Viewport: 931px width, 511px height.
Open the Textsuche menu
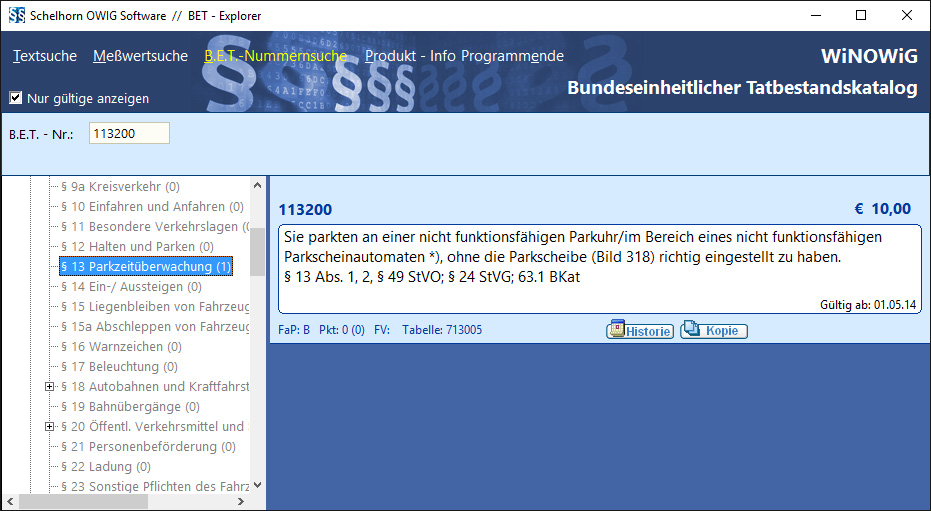[x=45, y=56]
